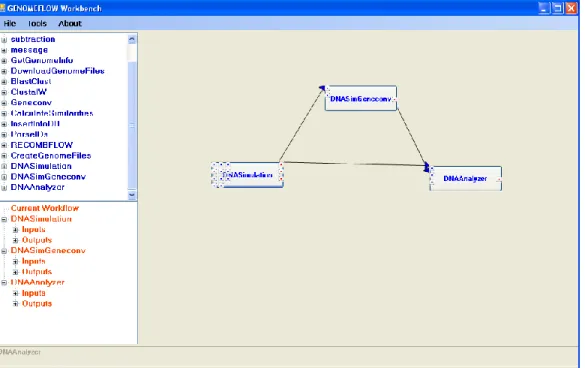
Task: Select Geneconv in the tool list
Action: point(31,103)
